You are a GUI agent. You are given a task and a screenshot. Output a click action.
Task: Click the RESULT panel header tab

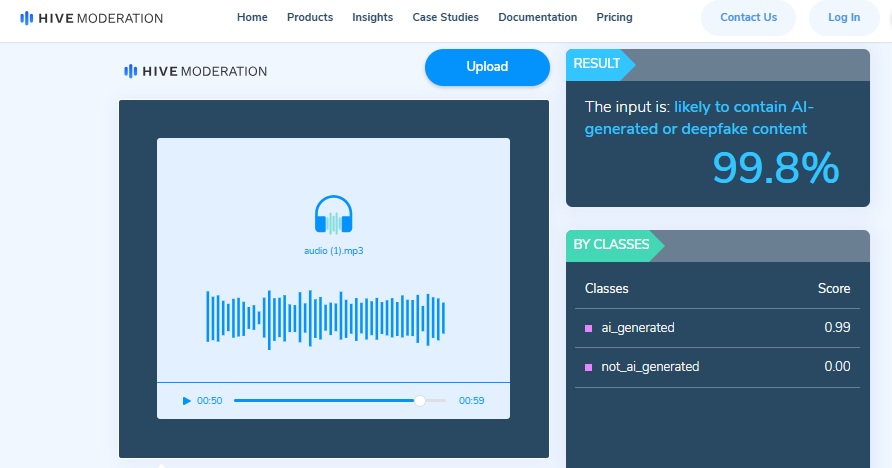[600, 64]
